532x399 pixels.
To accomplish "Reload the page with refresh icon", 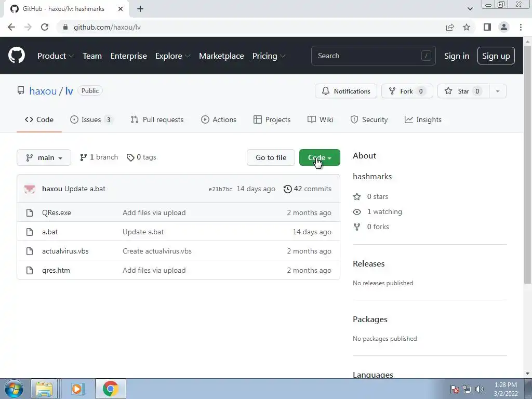I will tap(45, 27).
